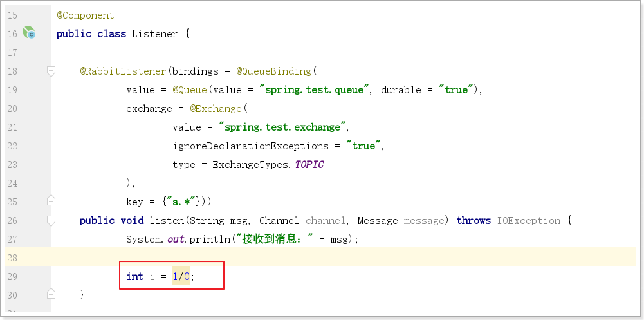Image resolution: width=644 pixels, height=320 pixels.
Task: Click IOException in the throws clause
Action: pyautogui.click(x=529, y=221)
